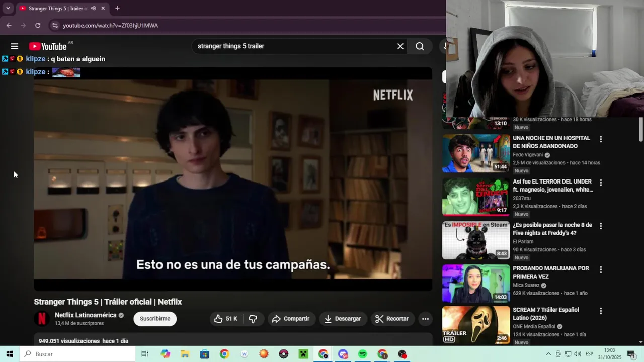Like the video with thumbs-up 51 K
The image size is (644, 362).
[226, 319]
